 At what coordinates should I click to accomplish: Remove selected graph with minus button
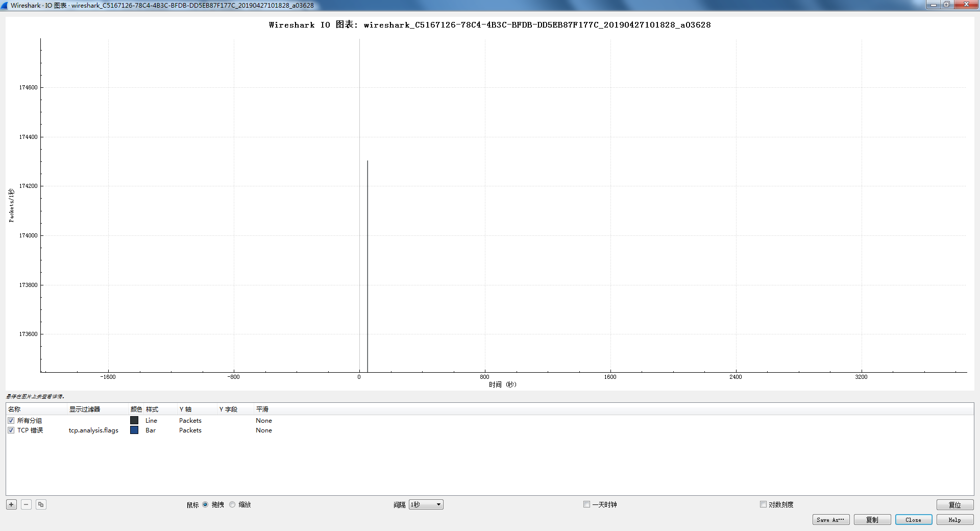[26, 504]
